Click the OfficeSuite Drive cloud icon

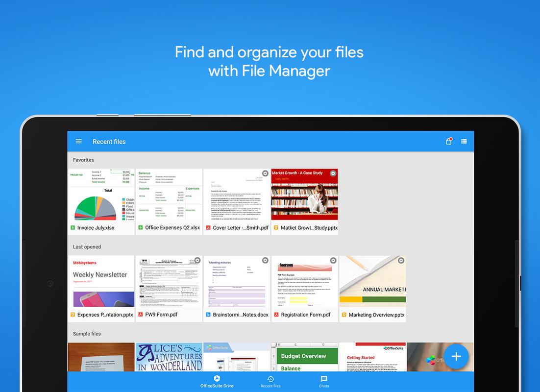tap(217, 378)
